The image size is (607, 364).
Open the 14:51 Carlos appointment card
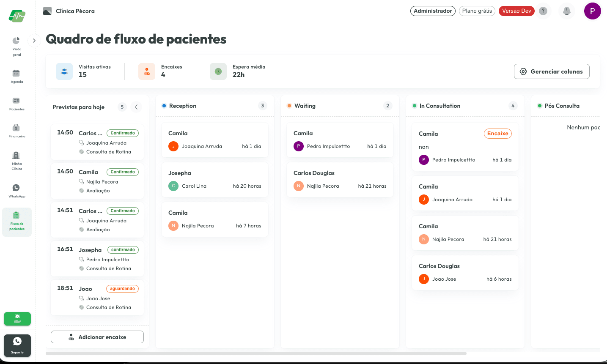[x=97, y=220]
